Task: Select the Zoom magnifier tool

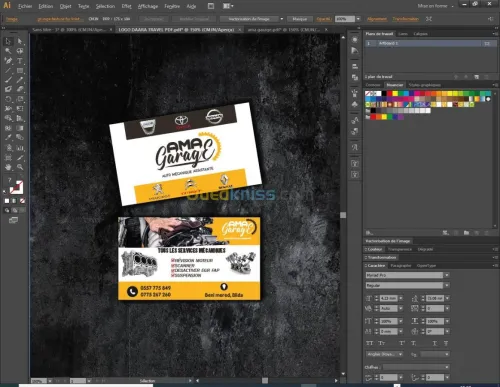Action: coord(20,167)
